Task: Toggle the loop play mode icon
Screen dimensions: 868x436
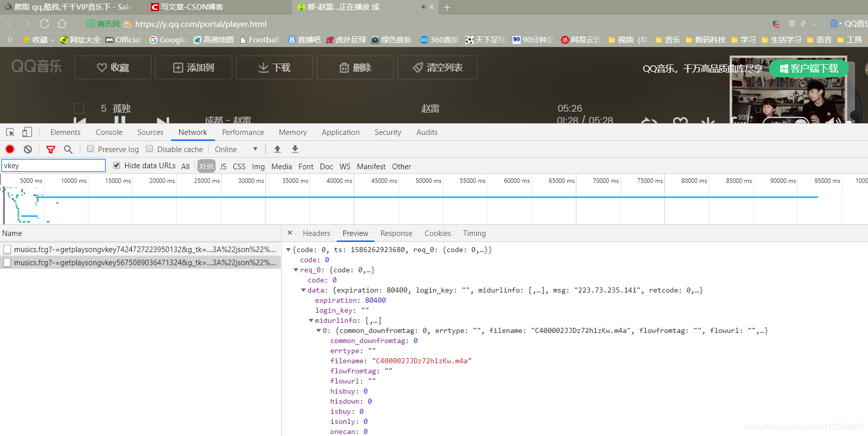Action: (649, 121)
